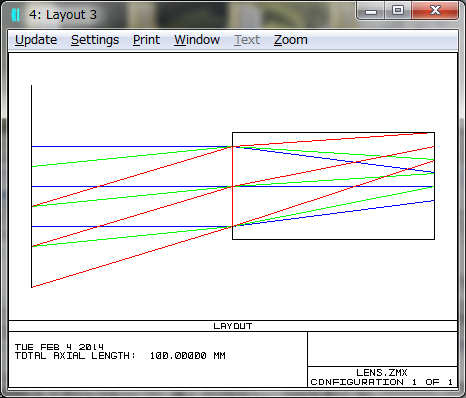Click the 'CONFIGURATION 1 OF 1' text
This screenshot has width=466, height=398.
pyautogui.click(x=382, y=382)
